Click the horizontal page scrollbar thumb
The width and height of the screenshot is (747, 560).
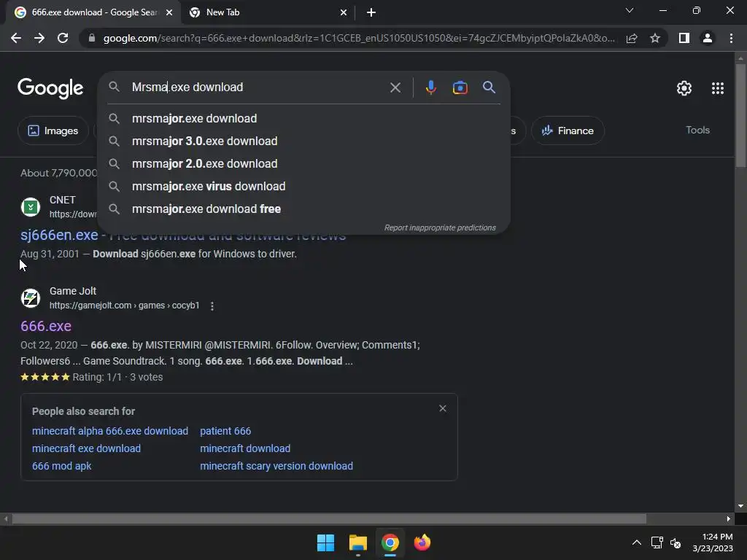(x=329, y=519)
